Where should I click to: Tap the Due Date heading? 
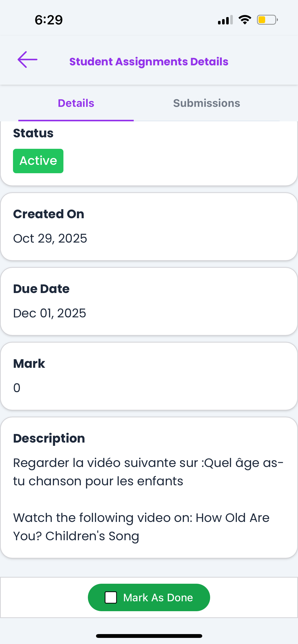click(41, 289)
